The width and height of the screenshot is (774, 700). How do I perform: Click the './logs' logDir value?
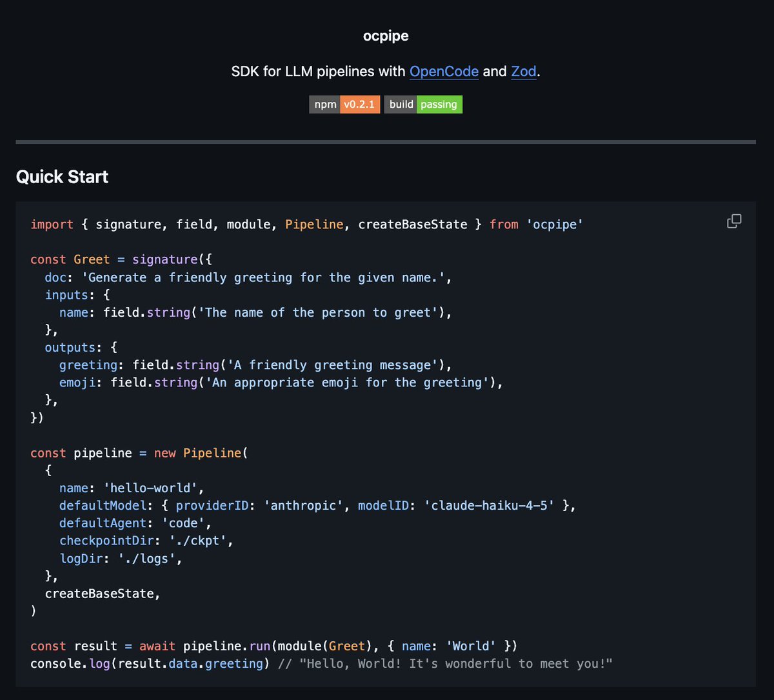coord(147,558)
